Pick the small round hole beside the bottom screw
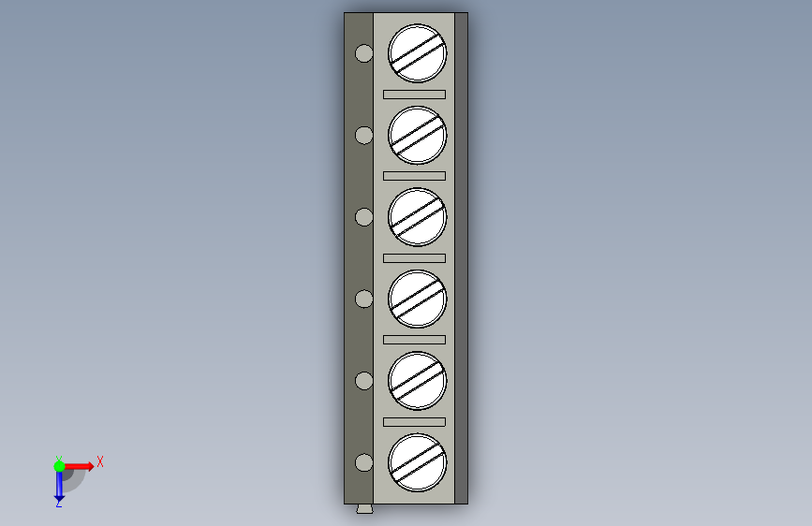812x526 pixels. (x=364, y=462)
